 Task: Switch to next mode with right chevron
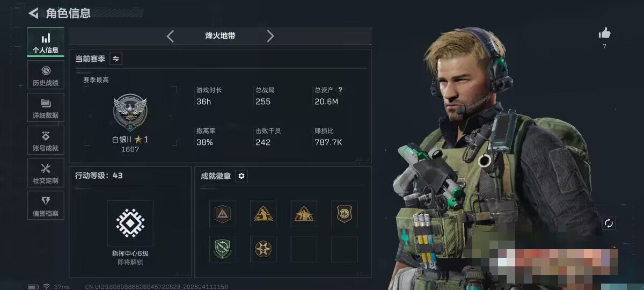[270, 36]
